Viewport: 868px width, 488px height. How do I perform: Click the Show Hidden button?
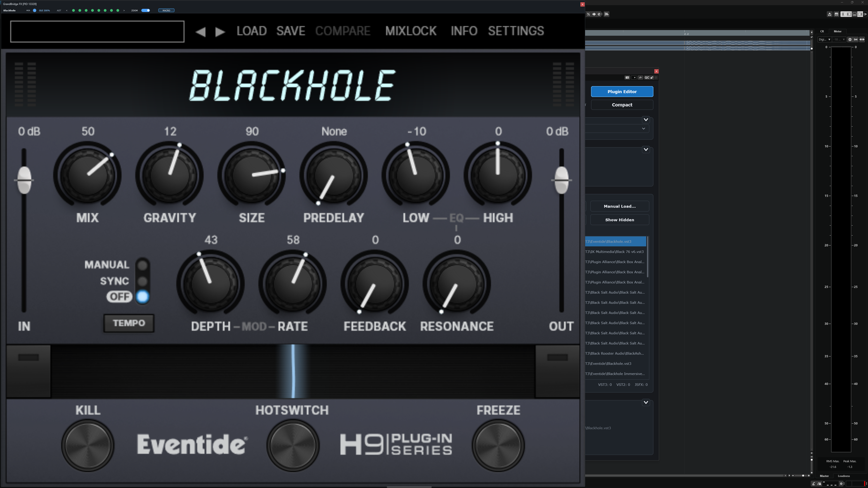pyautogui.click(x=620, y=220)
